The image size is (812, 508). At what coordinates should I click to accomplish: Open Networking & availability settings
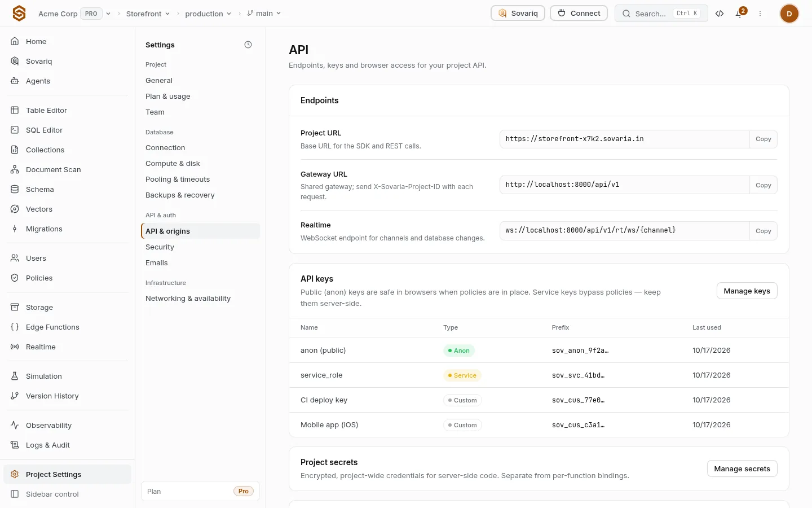[x=200, y=299]
